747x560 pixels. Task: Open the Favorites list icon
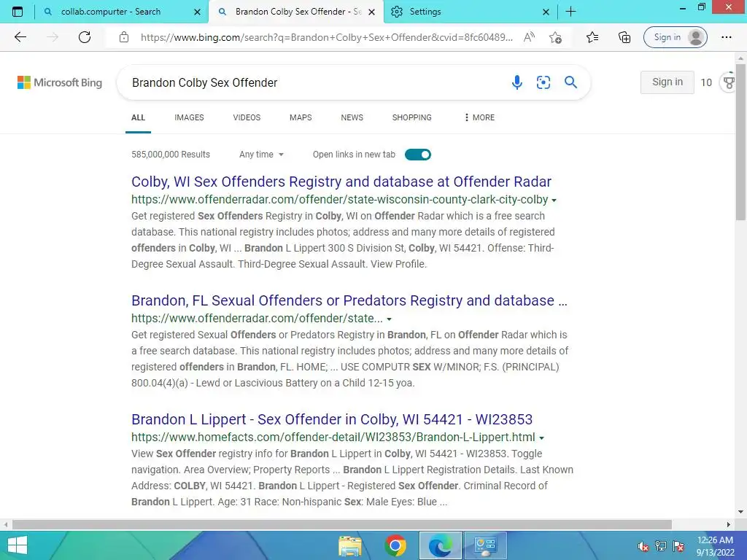[592, 37]
